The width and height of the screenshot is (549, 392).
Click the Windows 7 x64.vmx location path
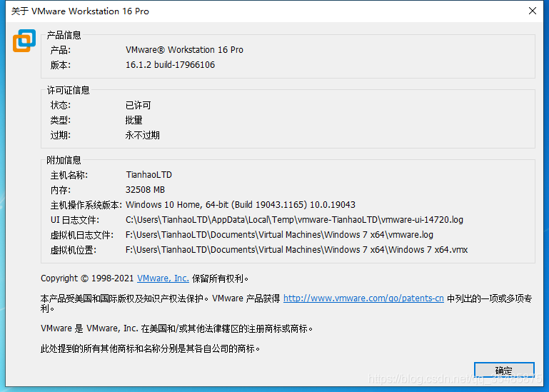point(296,250)
